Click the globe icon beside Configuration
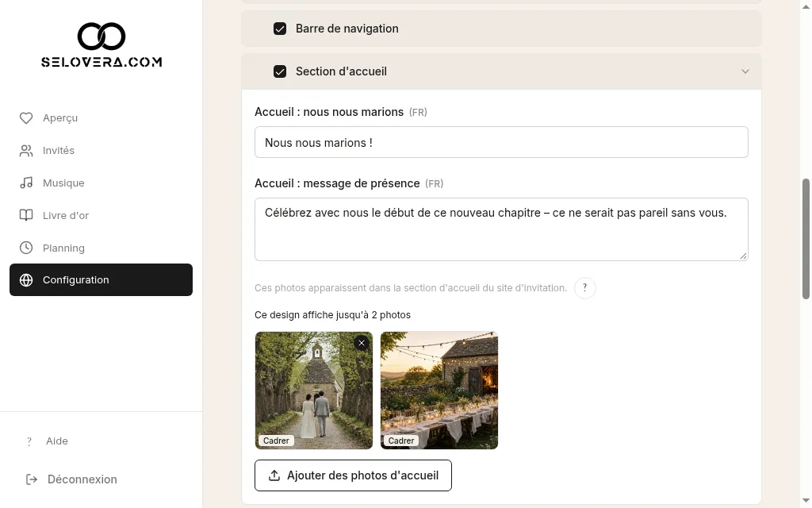This screenshot has width=812, height=508. tap(26, 280)
